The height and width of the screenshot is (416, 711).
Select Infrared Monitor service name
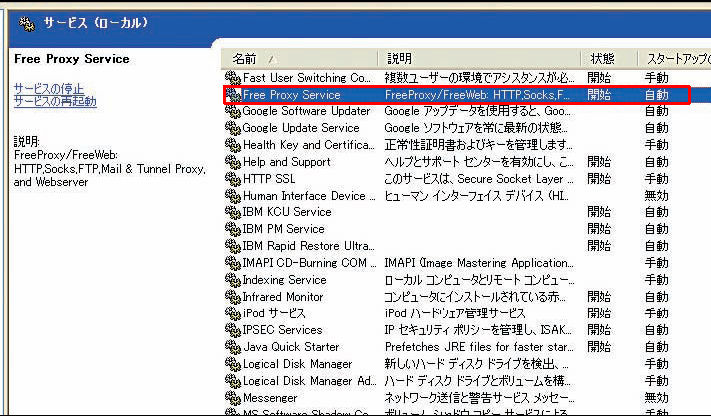[283, 297]
